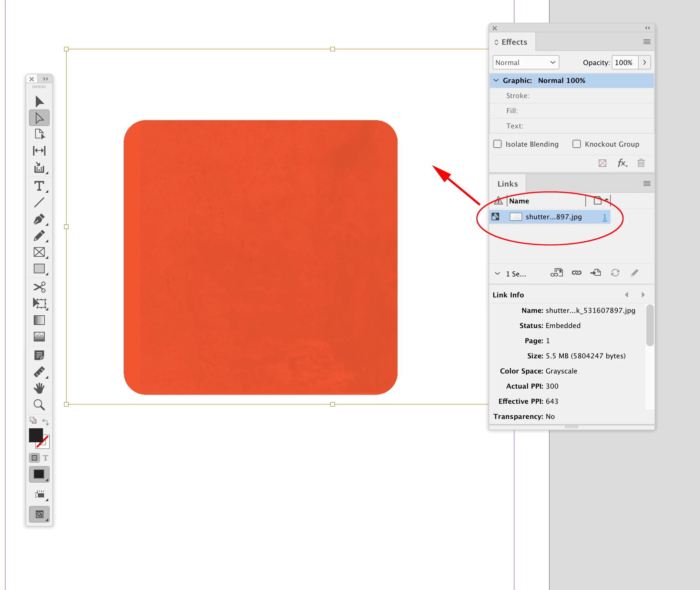Click the Opacity 100% input field
This screenshot has width=700, height=590.
(x=624, y=63)
